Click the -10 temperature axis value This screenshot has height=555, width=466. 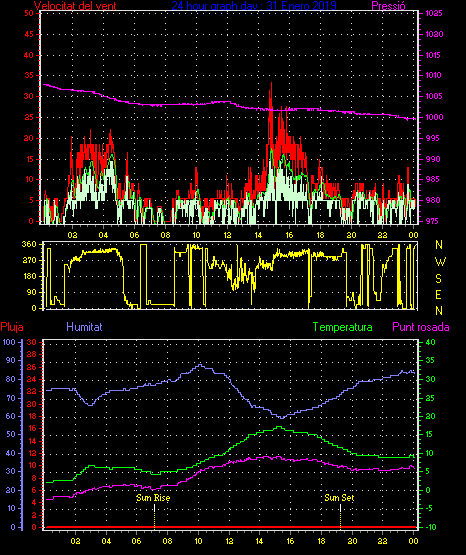[430, 527]
